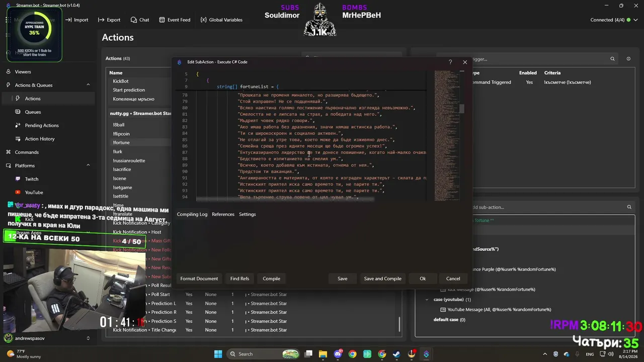644x362 pixels.
Task: Open the Windows Start menu
Action: (218, 354)
